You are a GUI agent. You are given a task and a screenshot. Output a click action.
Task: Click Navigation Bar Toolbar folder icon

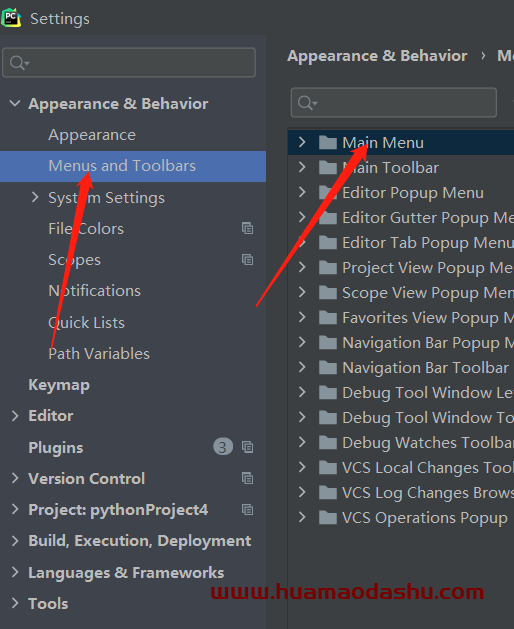click(x=328, y=367)
